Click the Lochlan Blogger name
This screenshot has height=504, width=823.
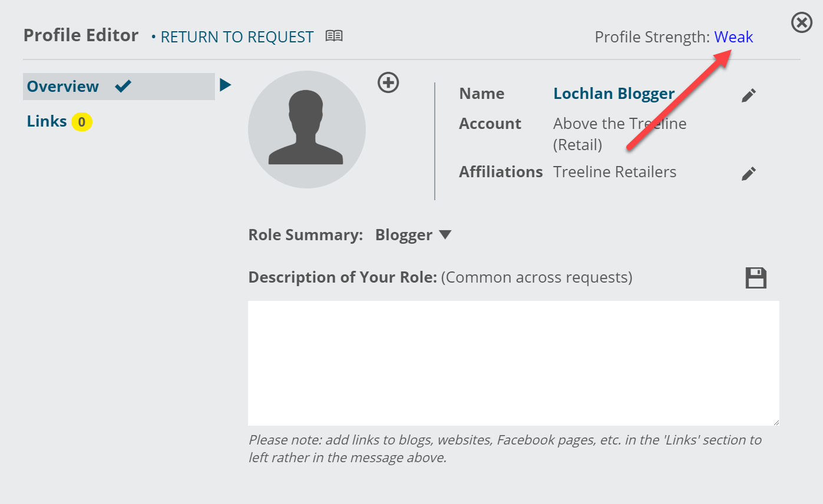(x=614, y=94)
